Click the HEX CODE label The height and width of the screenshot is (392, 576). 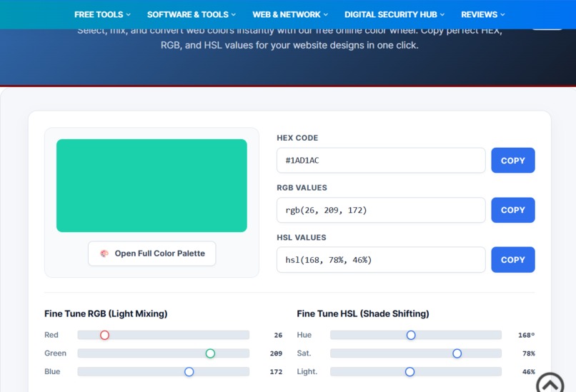(x=297, y=138)
